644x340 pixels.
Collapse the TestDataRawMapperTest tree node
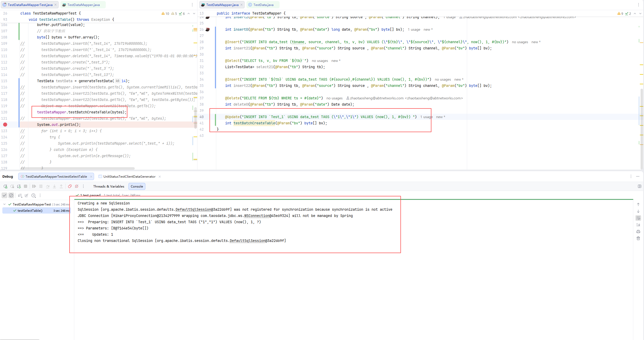coord(4,204)
